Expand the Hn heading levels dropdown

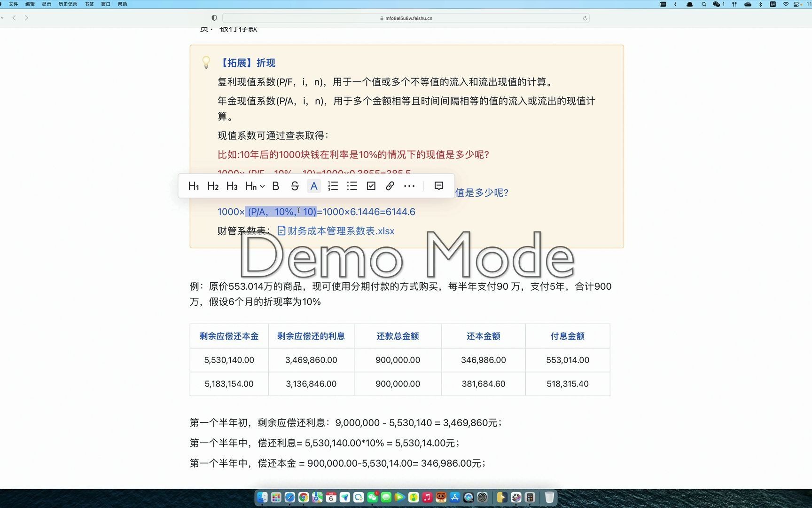coord(255,186)
